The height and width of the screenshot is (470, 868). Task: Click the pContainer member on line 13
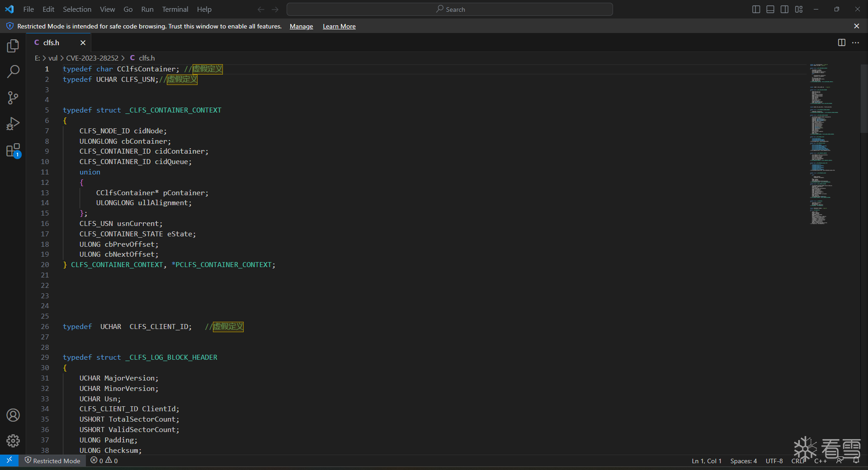pos(184,193)
